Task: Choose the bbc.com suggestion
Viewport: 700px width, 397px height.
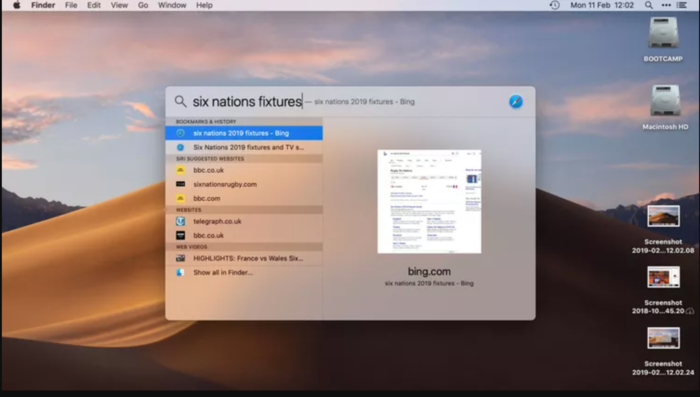Action: coord(244,198)
